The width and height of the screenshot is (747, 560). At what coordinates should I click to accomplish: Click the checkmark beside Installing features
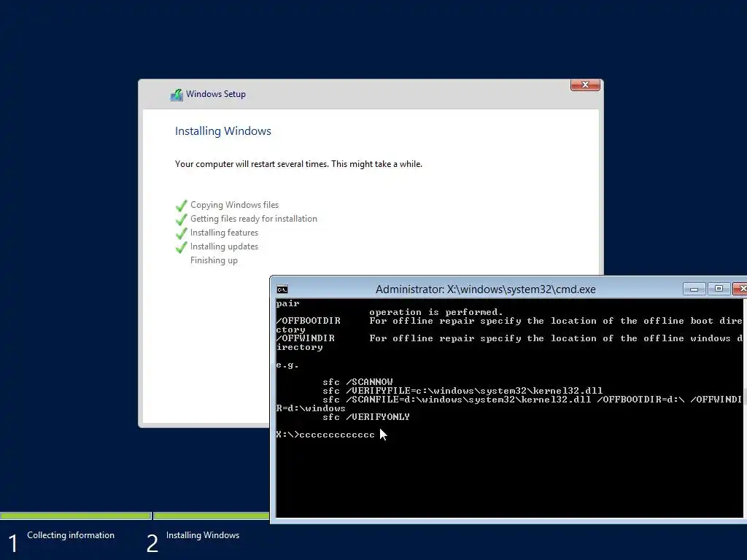pyautogui.click(x=181, y=233)
